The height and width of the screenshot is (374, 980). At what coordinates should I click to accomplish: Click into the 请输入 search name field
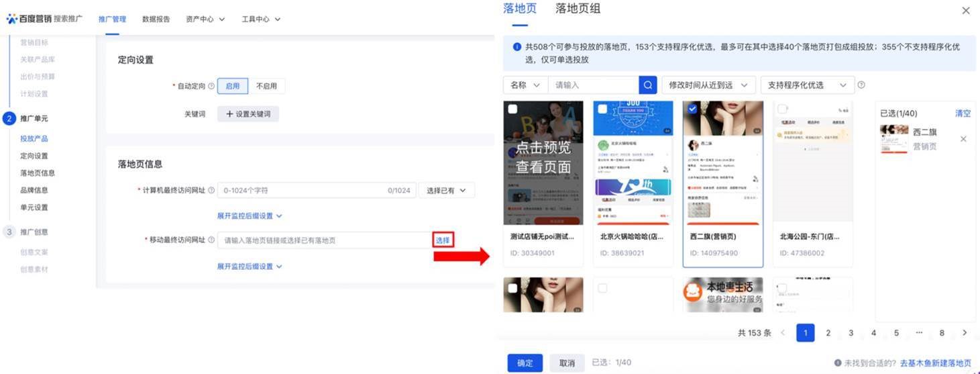tap(593, 85)
